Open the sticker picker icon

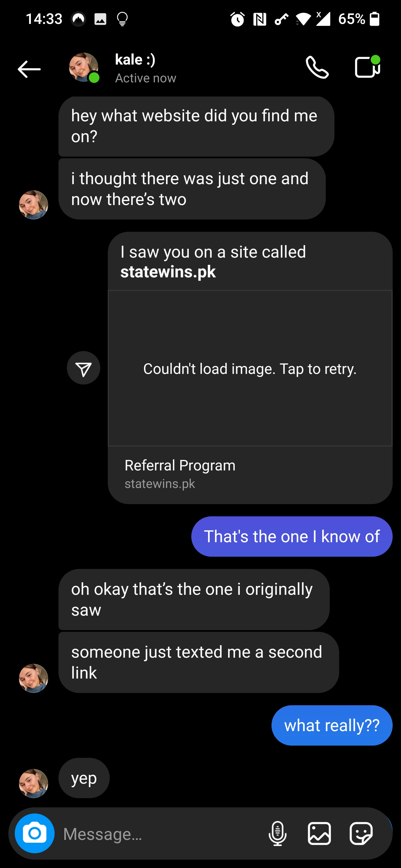coord(361,834)
